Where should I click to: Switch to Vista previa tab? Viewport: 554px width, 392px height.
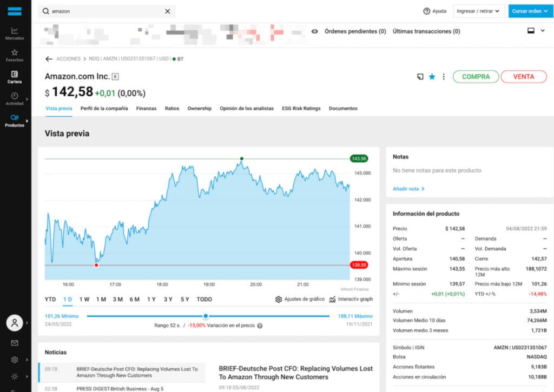58,109
